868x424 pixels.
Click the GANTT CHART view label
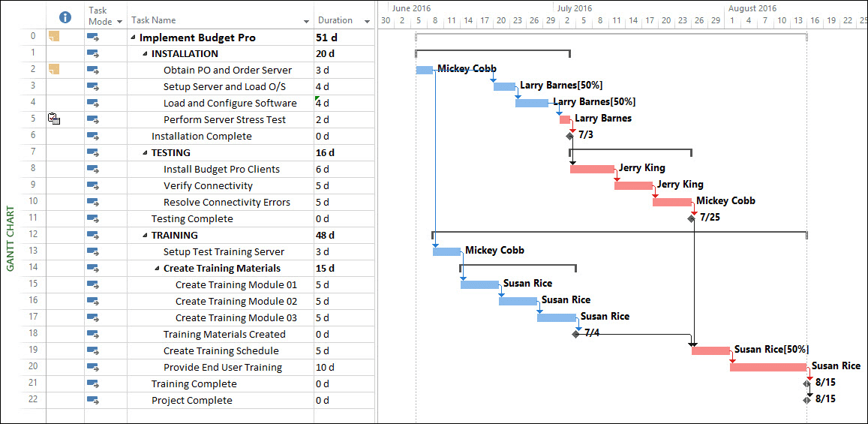pyautogui.click(x=10, y=239)
